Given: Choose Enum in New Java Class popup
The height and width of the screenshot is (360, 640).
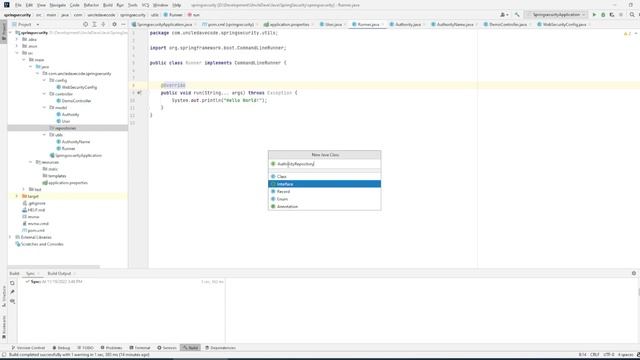Looking at the screenshot, I should 324,199.
